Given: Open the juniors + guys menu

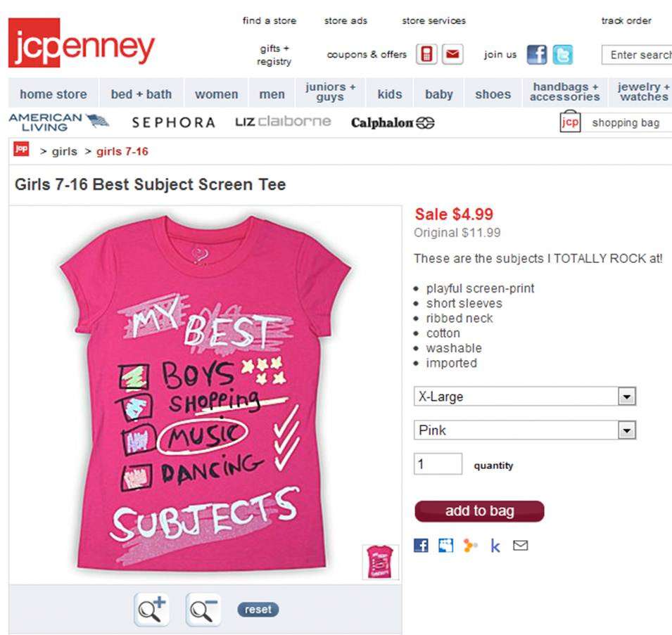Looking at the screenshot, I should [330, 92].
